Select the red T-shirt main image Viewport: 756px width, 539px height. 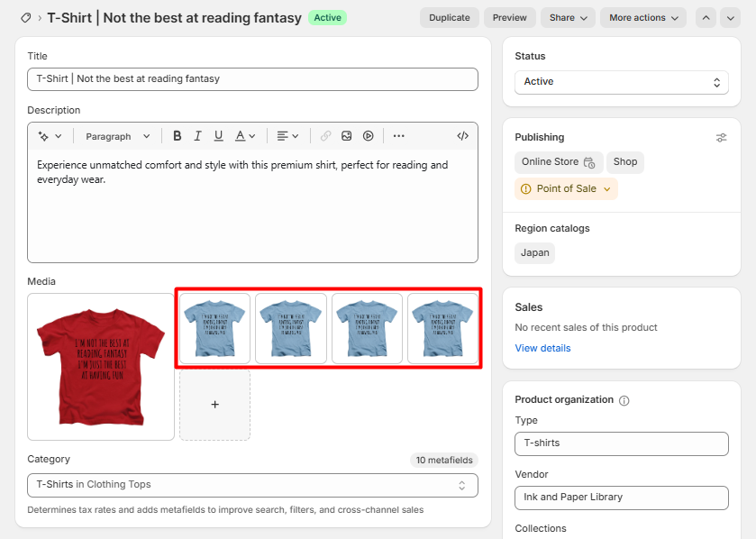101,367
